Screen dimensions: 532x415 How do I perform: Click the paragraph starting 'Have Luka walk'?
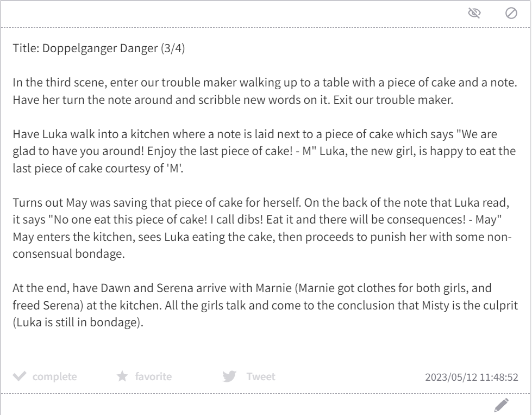tap(264, 151)
